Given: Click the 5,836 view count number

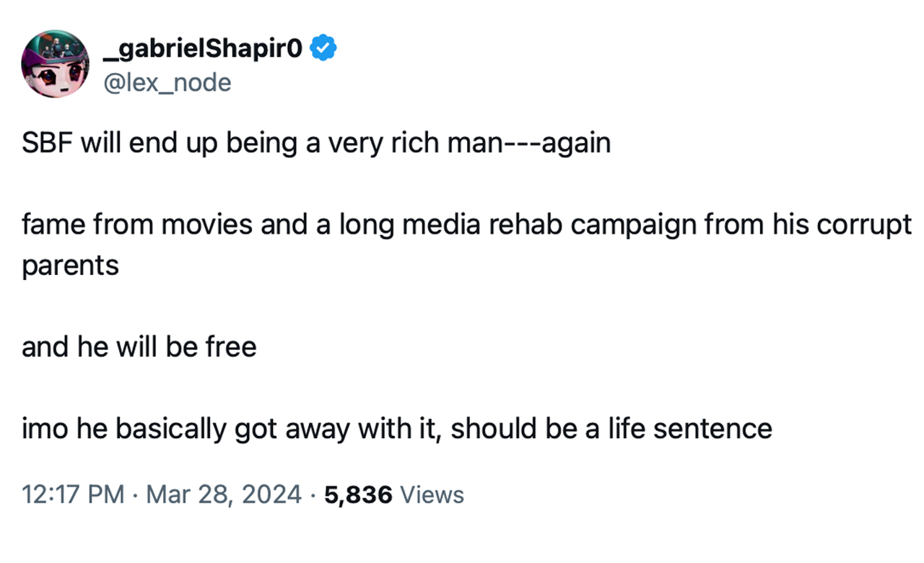Looking at the screenshot, I should [358, 495].
